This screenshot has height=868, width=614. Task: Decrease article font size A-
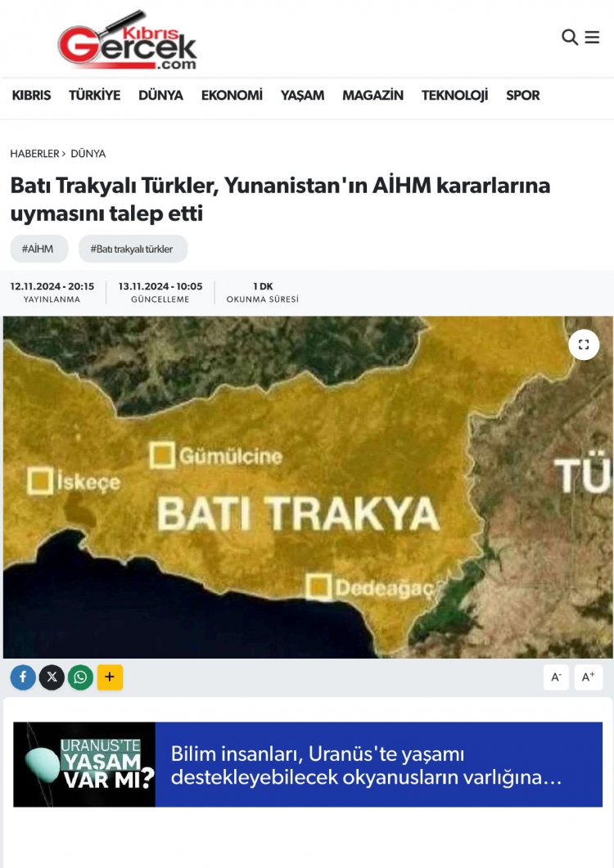point(557,677)
